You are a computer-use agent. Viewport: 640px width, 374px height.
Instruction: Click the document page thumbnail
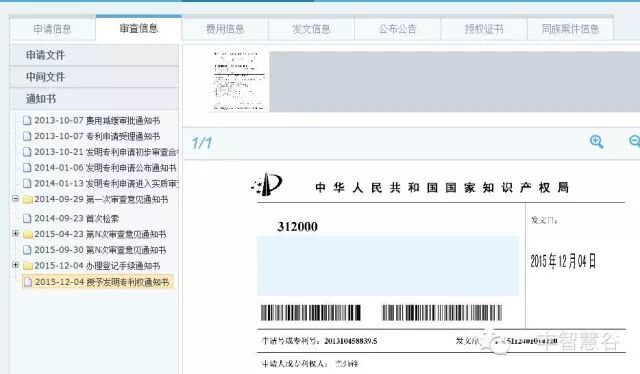239,81
